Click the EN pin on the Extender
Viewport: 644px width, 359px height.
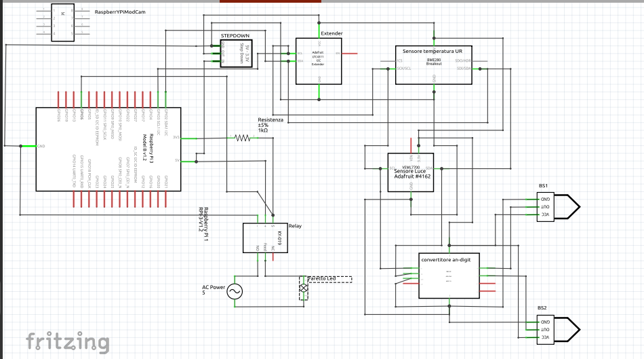(350, 54)
